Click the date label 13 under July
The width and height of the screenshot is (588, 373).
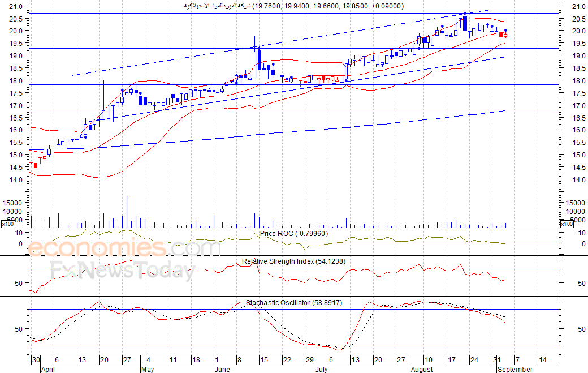tap(354, 360)
